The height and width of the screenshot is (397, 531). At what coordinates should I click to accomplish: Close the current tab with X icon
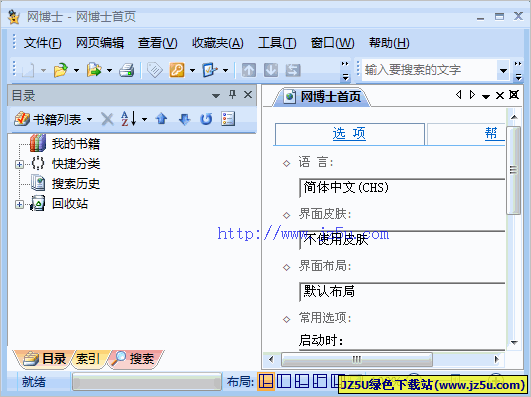[500, 96]
